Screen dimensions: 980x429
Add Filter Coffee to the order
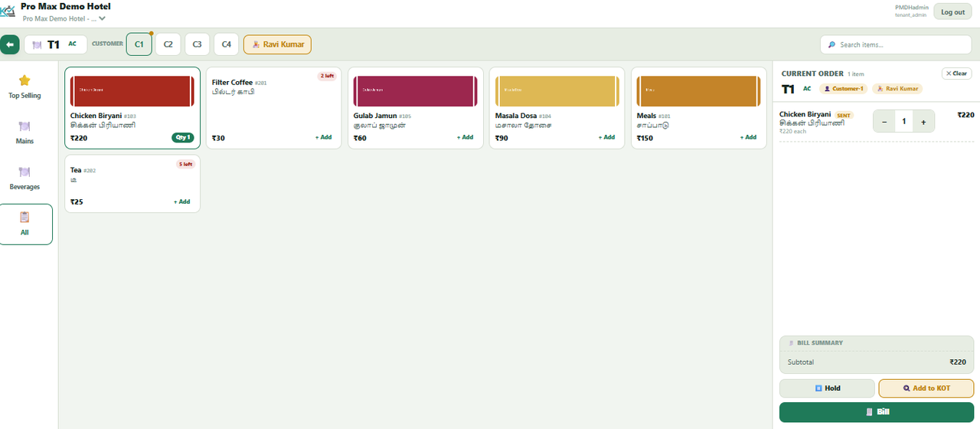pyautogui.click(x=323, y=137)
